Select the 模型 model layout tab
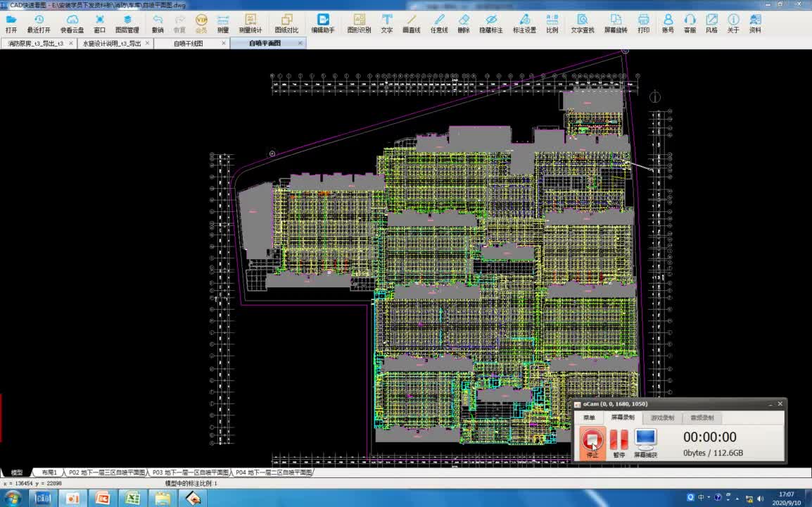Image resolution: width=812 pixels, height=507 pixels. pyautogui.click(x=17, y=472)
